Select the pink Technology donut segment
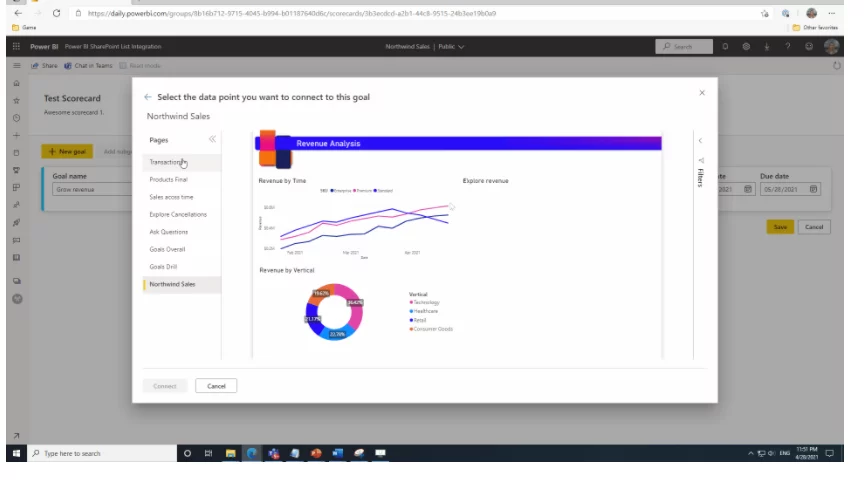 click(x=354, y=307)
